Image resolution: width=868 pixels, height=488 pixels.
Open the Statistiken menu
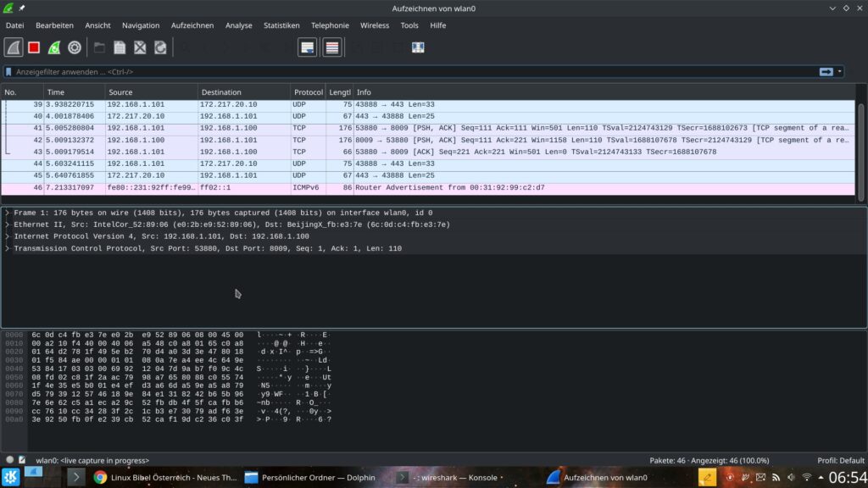click(281, 25)
